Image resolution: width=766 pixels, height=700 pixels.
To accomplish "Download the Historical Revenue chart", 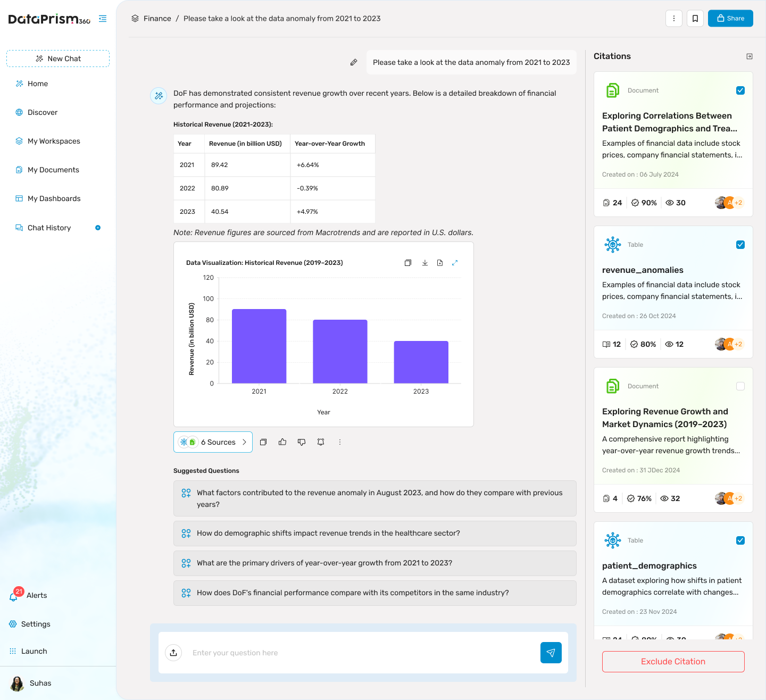I will point(425,263).
